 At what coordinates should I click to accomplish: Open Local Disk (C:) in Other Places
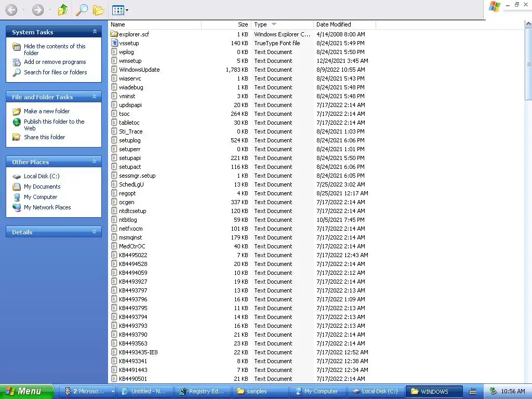(x=42, y=176)
